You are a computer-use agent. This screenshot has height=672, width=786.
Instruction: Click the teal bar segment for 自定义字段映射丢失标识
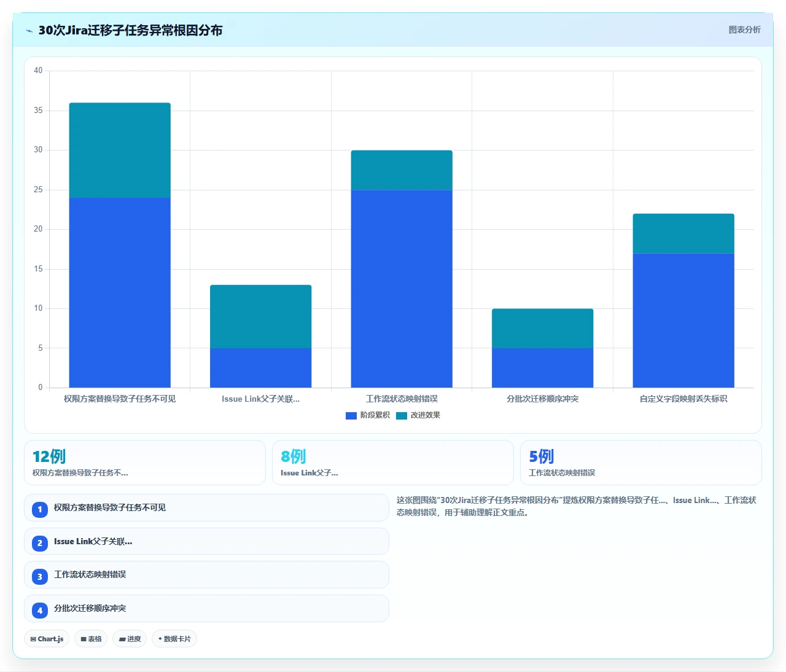click(x=683, y=233)
